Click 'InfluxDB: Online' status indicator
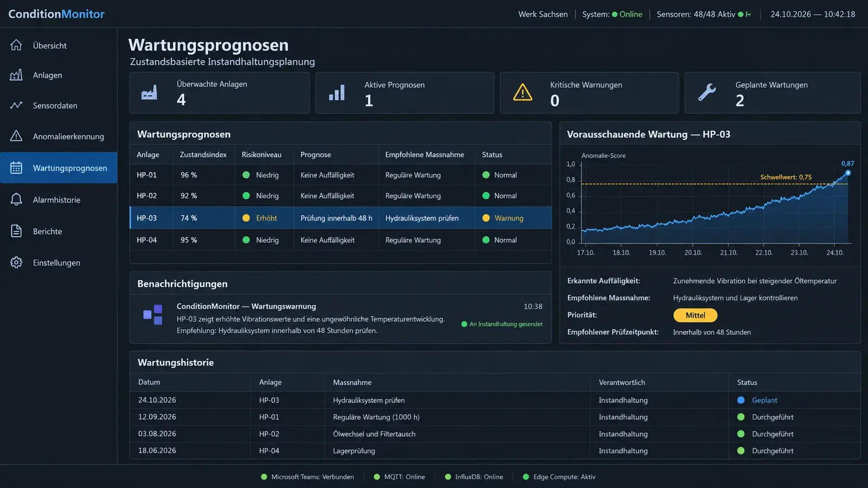Image resolution: width=868 pixels, height=488 pixels. (x=474, y=477)
